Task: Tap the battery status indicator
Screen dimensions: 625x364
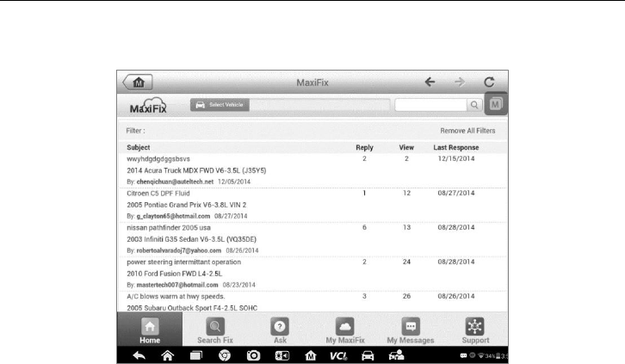Action: pyautogui.click(x=498, y=355)
